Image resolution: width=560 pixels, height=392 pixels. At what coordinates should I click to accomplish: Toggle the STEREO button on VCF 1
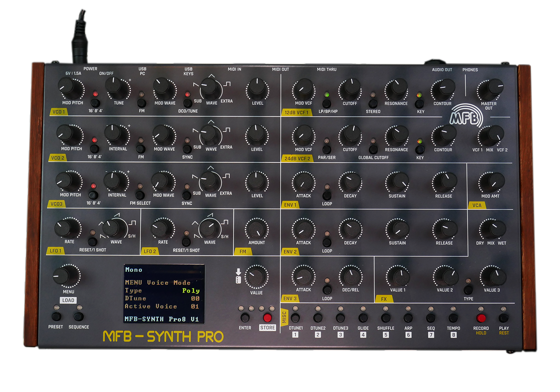[373, 103]
